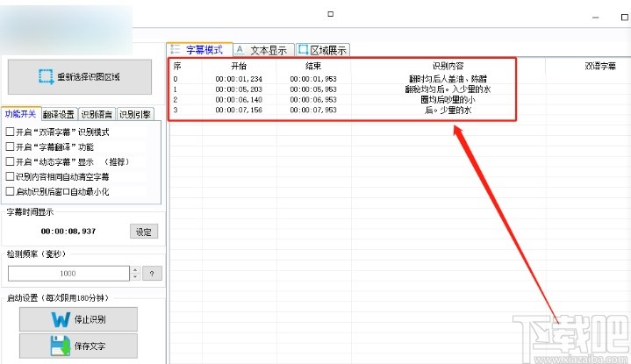This screenshot has width=631, height=364.
Task: Select the end time 00:00:06,953
Action: pyautogui.click(x=313, y=100)
